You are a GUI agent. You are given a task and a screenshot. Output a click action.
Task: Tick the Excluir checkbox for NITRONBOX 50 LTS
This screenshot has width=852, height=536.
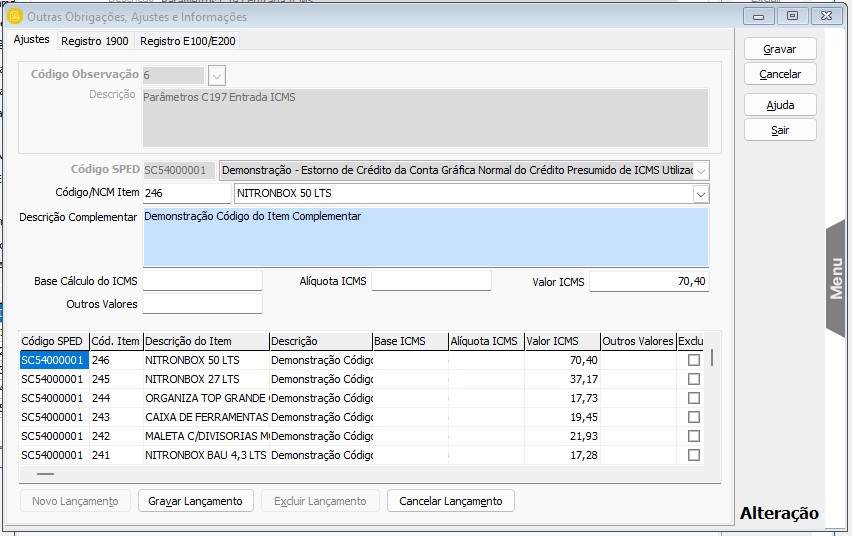tap(694, 360)
